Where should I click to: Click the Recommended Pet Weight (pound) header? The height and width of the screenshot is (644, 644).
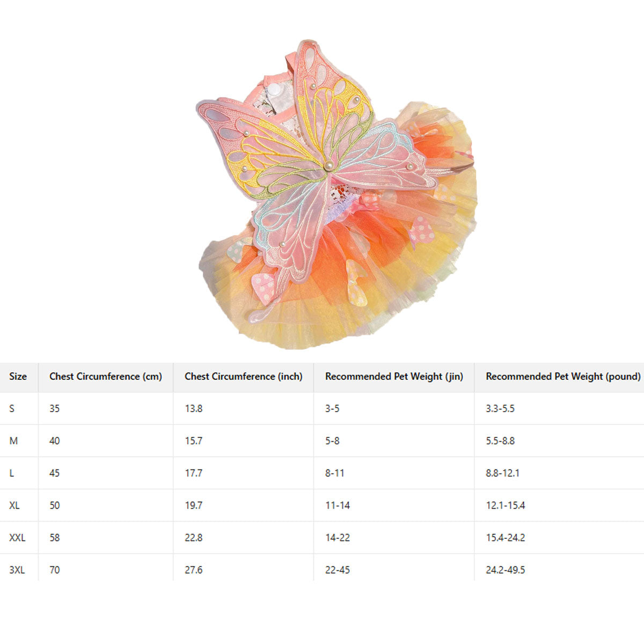pos(563,377)
